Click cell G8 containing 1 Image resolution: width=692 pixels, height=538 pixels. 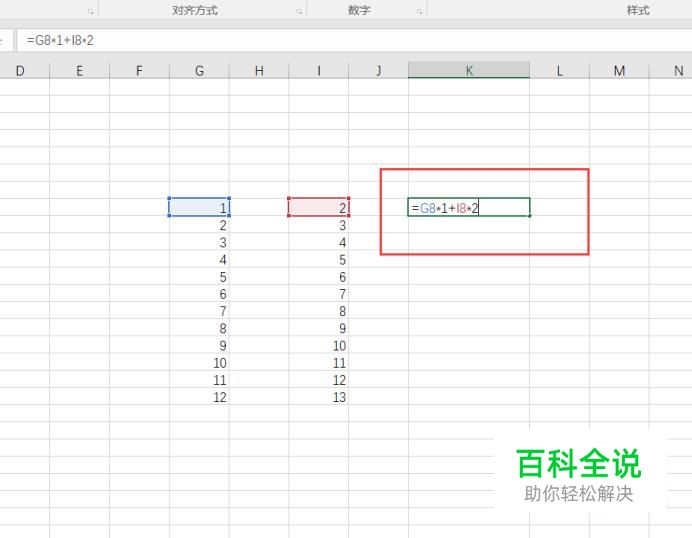tap(199, 207)
